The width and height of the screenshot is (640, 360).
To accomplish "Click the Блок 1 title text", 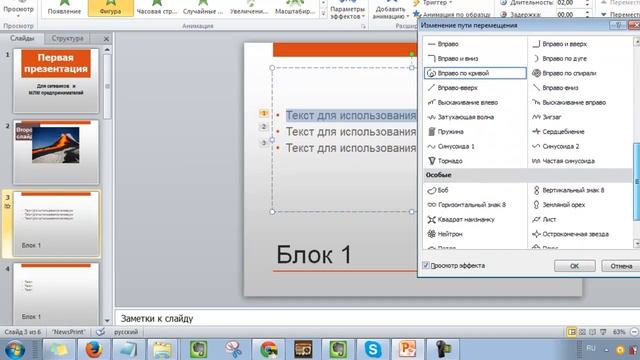I will click(313, 254).
